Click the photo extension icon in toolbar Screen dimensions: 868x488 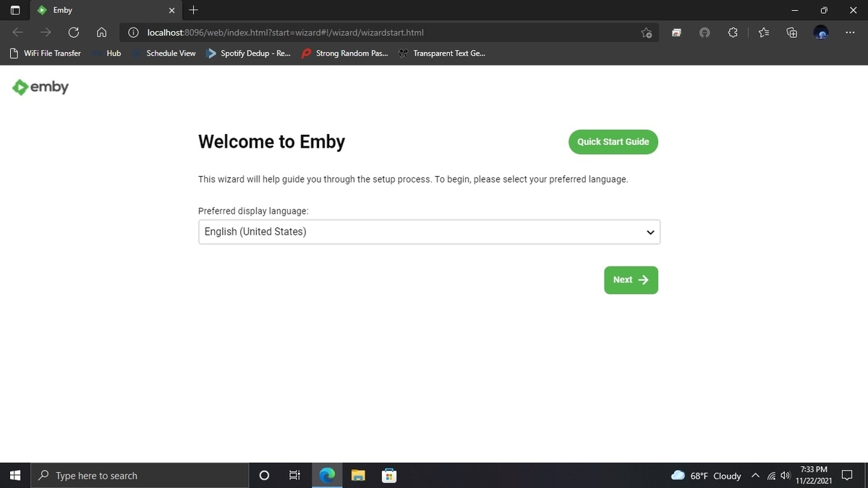pos(676,33)
